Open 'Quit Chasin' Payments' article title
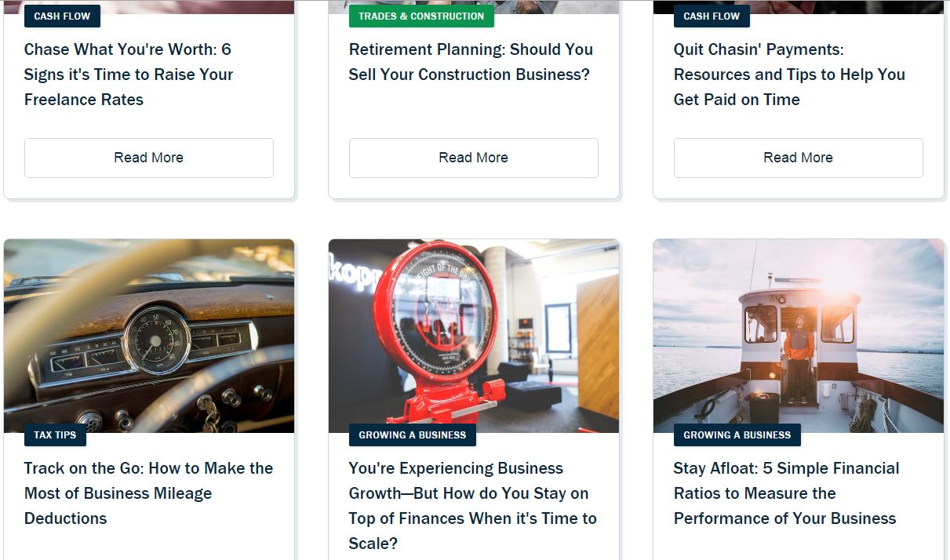The image size is (950, 560). pos(789,75)
